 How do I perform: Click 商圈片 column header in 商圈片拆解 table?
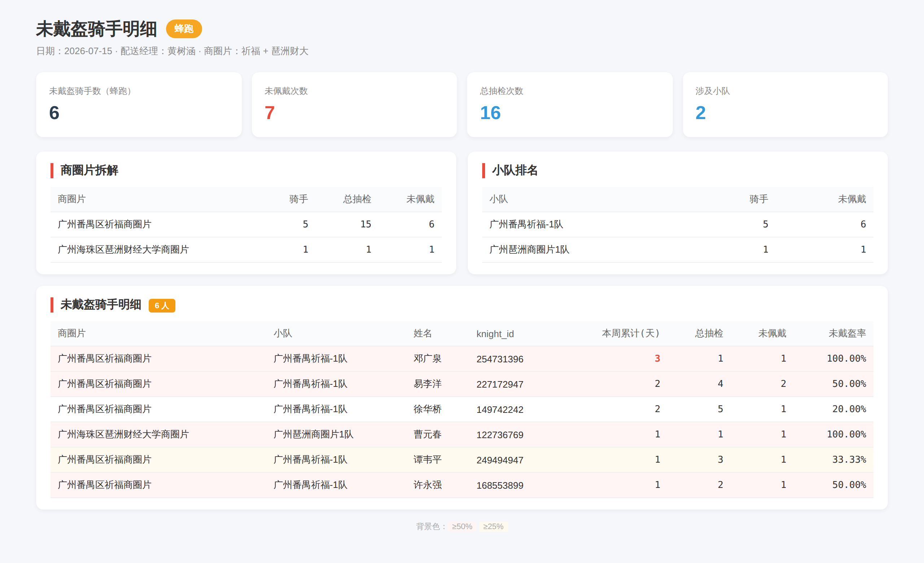coord(71,199)
